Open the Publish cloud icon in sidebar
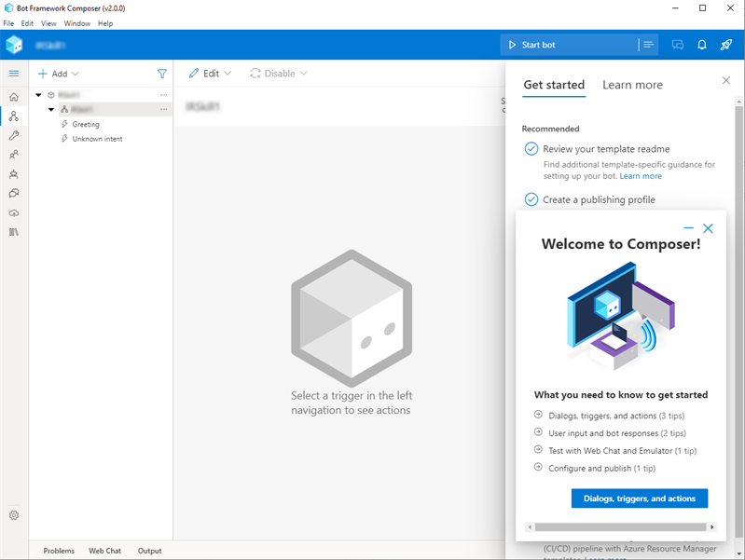 [13, 213]
